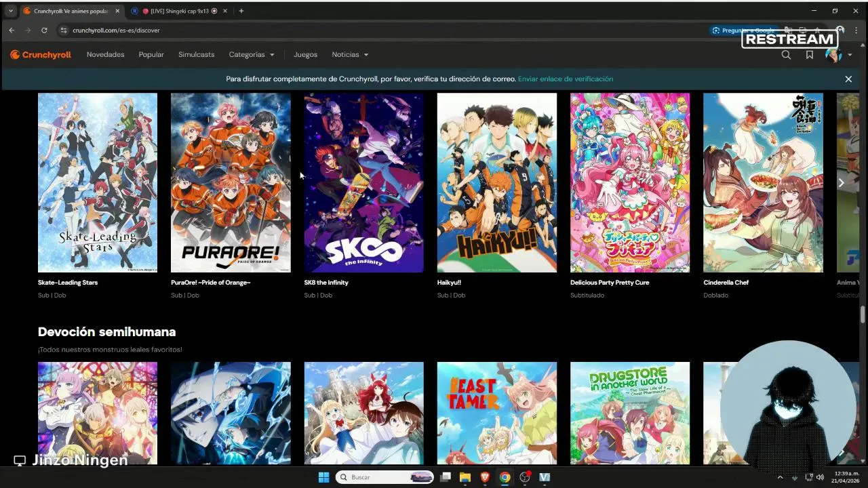Screen dimensions: 868x488
Task: Open the Popular section
Action: click(x=151, y=55)
